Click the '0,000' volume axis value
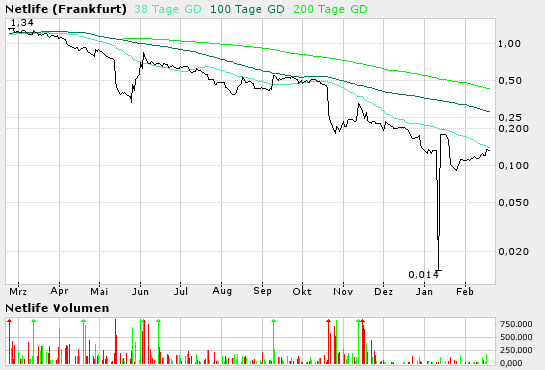The height and width of the screenshot is (370, 545). coord(511,363)
